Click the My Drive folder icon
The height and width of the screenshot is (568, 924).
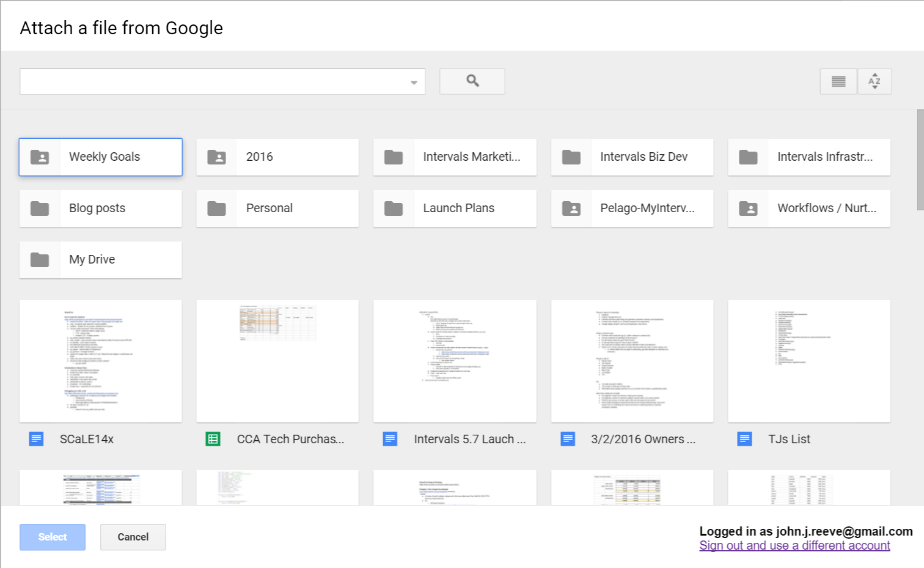coord(40,260)
